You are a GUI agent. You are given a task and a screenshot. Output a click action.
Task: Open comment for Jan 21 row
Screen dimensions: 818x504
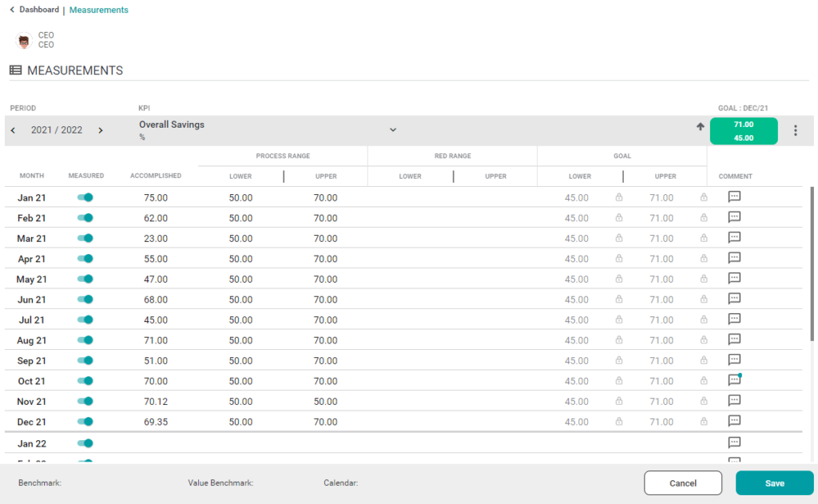tap(734, 196)
